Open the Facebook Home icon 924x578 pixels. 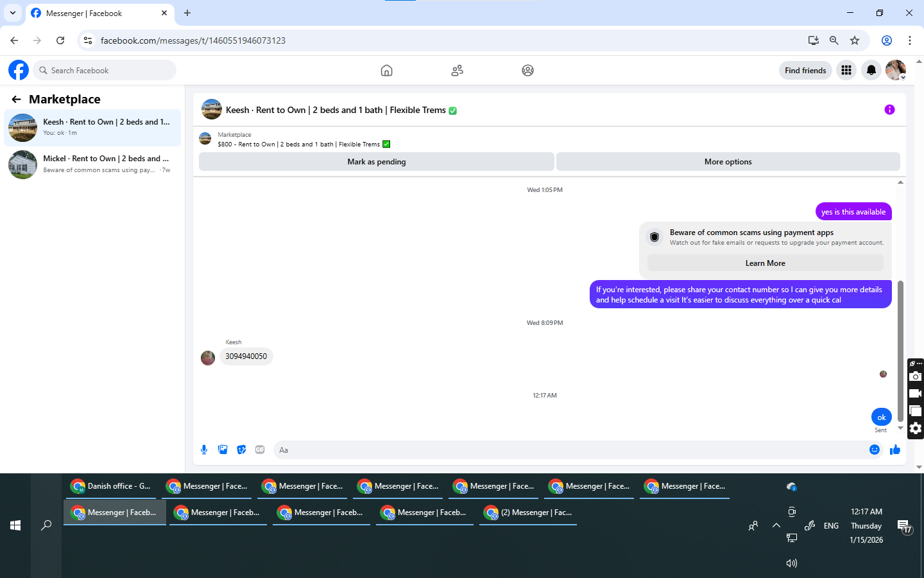click(386, 71)
